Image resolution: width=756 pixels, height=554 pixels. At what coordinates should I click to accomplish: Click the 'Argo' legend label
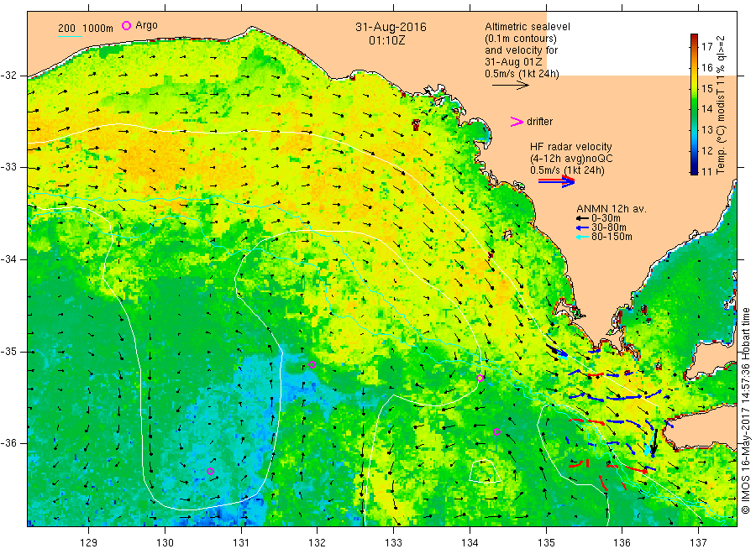146,25
